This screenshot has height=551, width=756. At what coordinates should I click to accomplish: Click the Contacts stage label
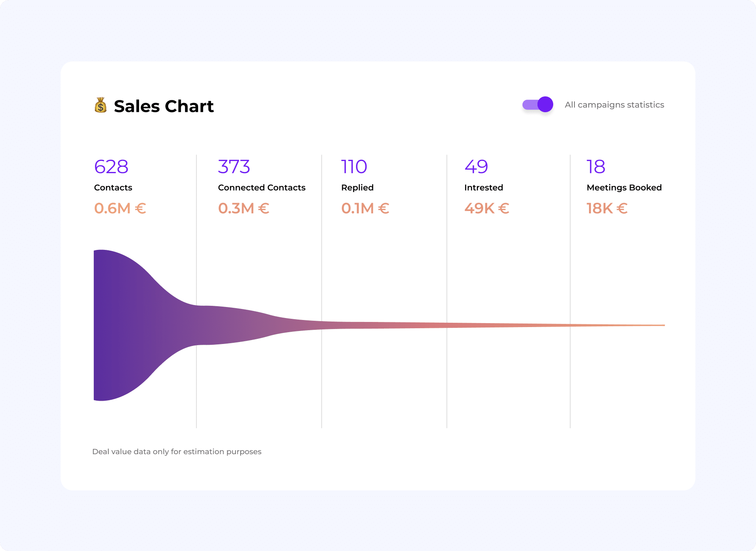(x=113, y=188)
